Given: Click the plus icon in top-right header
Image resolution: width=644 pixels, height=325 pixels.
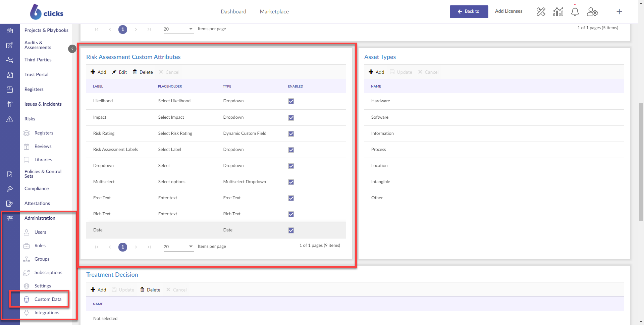Looking at the screenshot, I should (x=619, y=12).
